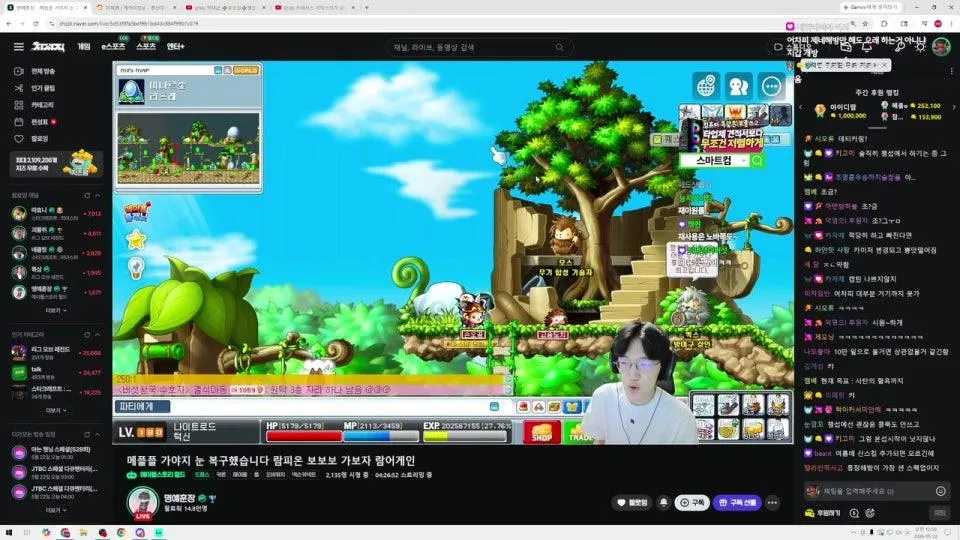Click the green search button beside 스마트컴

(757, 160)
